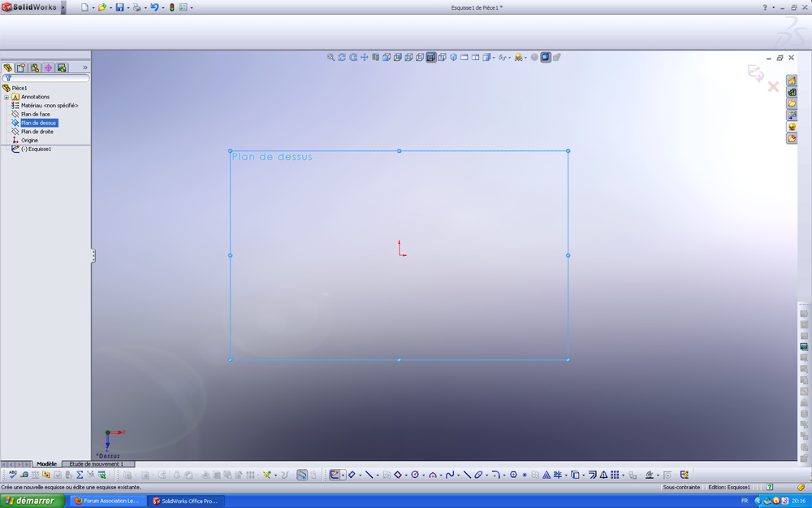Screen dimensions: 812x508
Task: Select the Point sketch tool
Action: click(525, 475)
